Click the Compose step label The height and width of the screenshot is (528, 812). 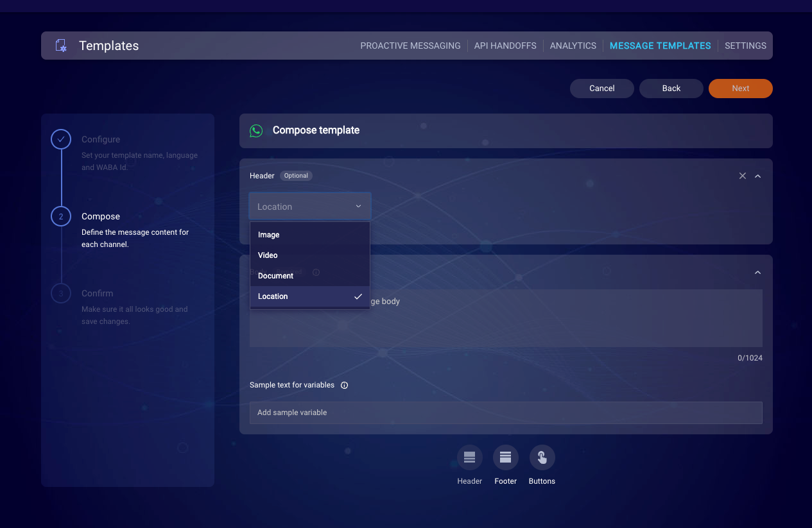pos(101,216)
